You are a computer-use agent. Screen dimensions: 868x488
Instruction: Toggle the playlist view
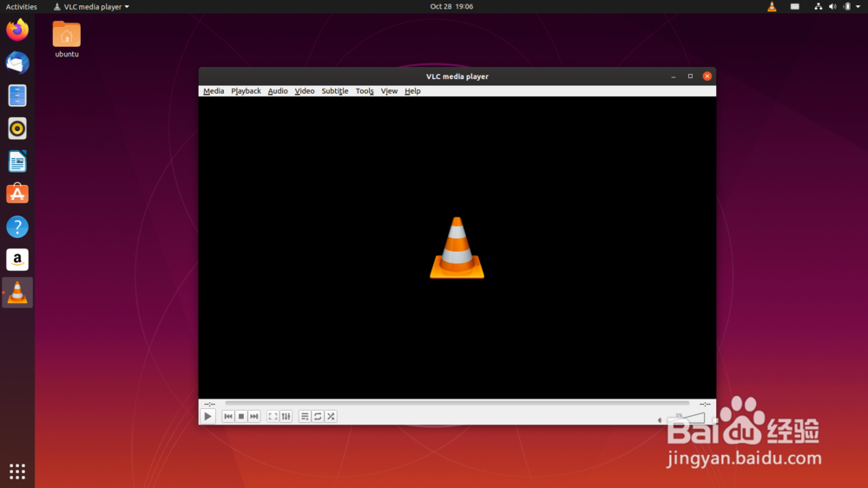[x=305, y=417]
